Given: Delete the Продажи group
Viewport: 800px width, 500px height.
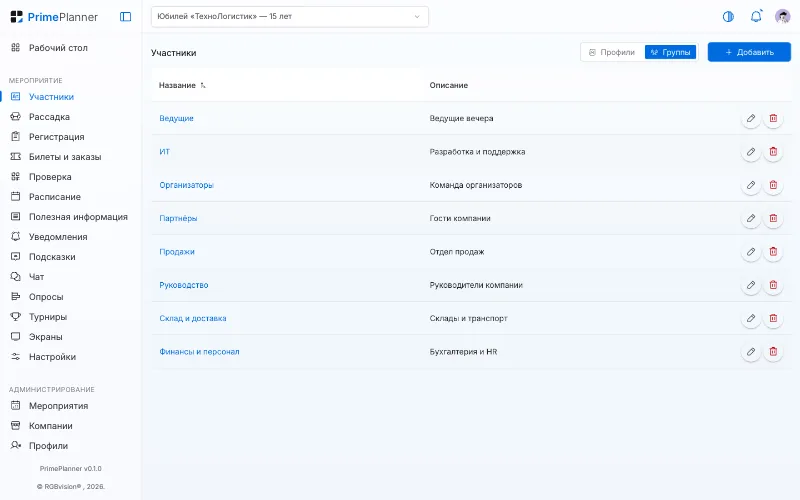Looking at the screenshot, I should coord(773,252).
